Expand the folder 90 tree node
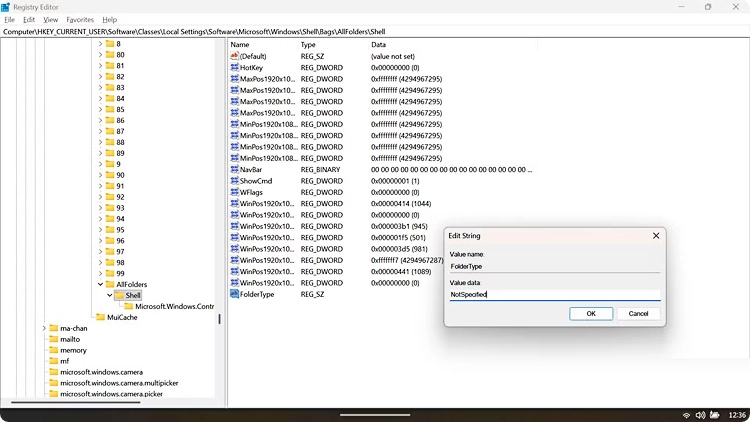 pyautogui.click(x=100, y=175)
